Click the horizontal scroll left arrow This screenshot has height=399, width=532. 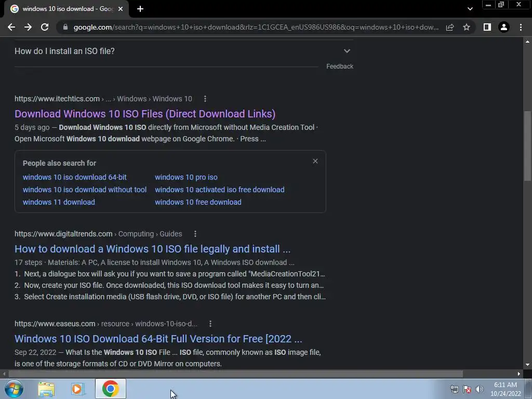(x=4, y=374)
